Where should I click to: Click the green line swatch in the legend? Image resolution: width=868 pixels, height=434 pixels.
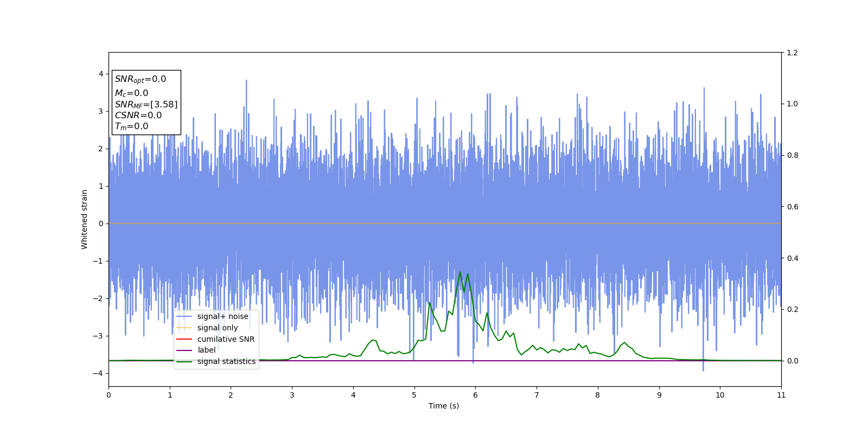pos(184,362)
